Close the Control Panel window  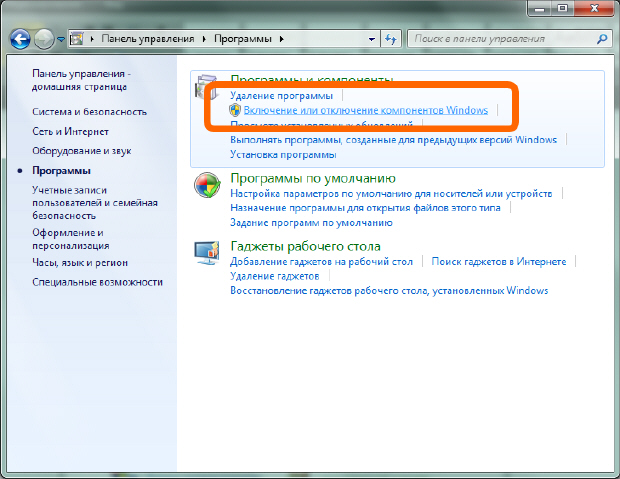594,8
